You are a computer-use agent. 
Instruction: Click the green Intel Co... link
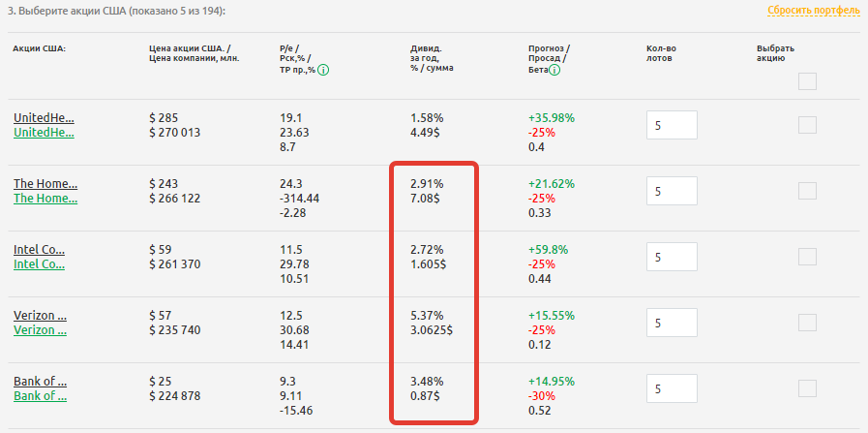click(39, 263)
